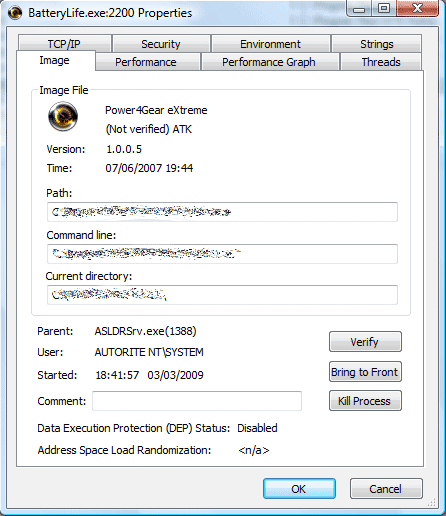446x516 pixels.
Task: Show the Performance Graph tab
Action: point(269,62)
